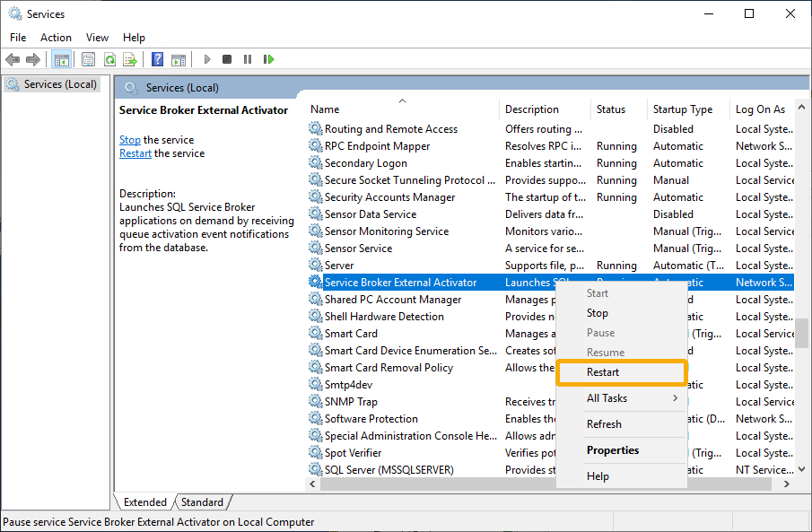Open the Properties toolbar icon
Image resolution: width=812 pixels, height=532 pixels.
(89, 59)
